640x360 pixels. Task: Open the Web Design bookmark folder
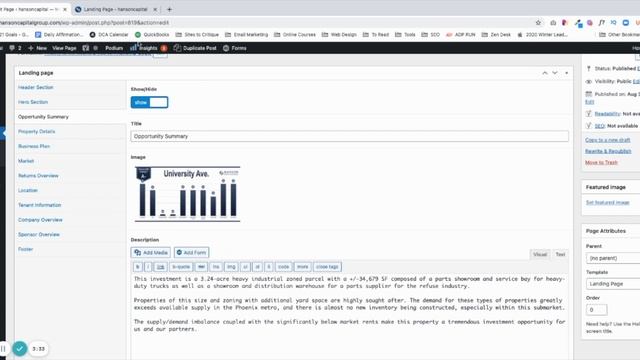coord(339,35)
